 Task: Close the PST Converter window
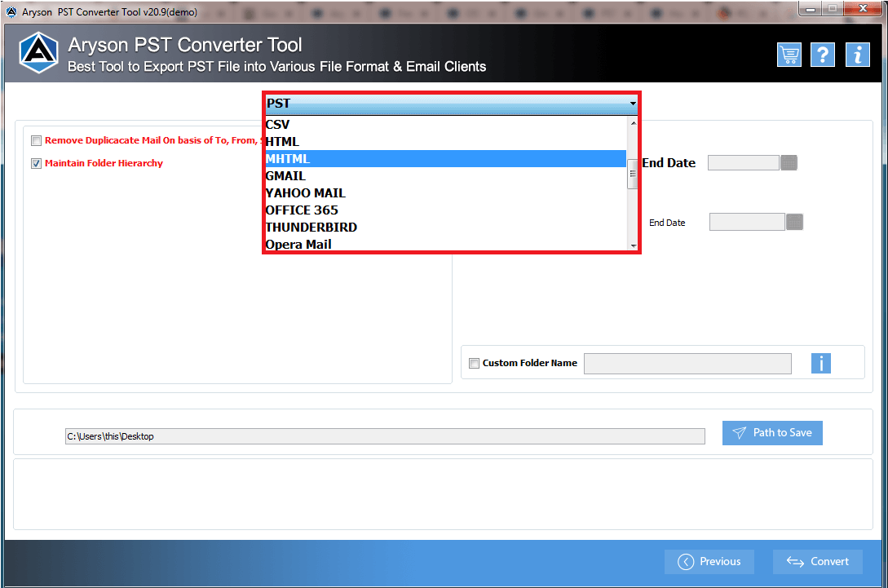tap(863, 8)
